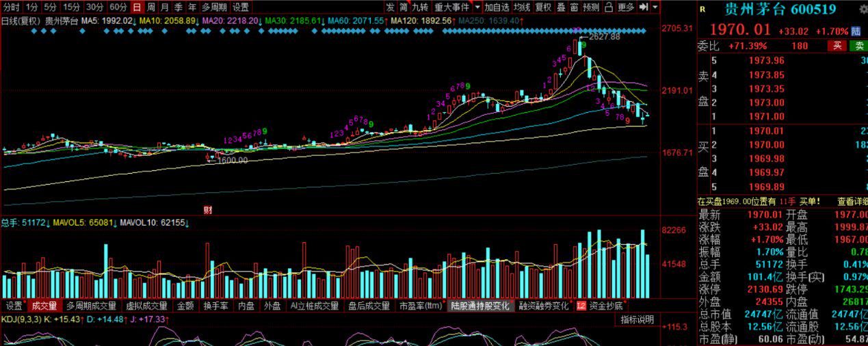The height and width of the screenshot is (346, 868).
Task: Switch to 分时 intraday chart
Action: pyautogui.click(x=12, y=7)
